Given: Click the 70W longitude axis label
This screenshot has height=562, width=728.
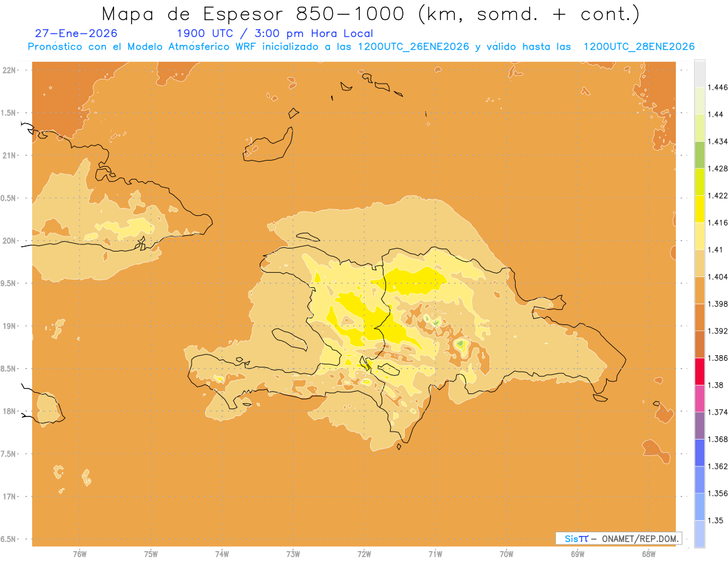Looking at the screenshot, I should (507, 554).
